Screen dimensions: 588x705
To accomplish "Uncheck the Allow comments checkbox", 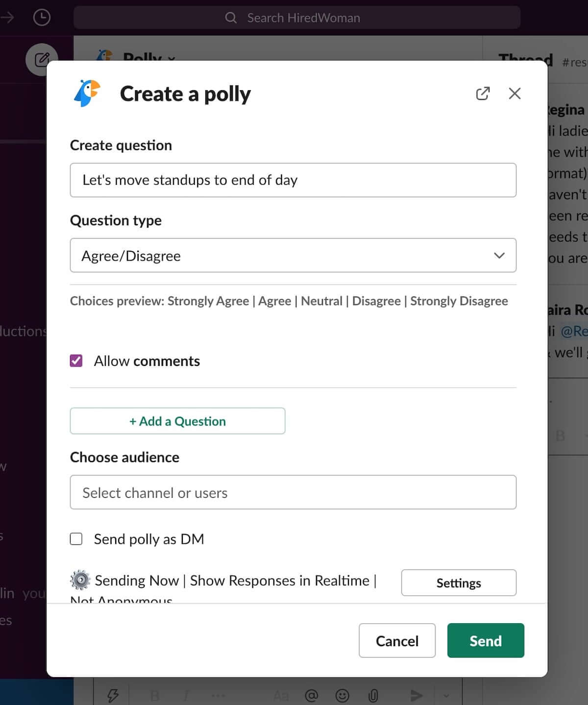I will 76,361.
